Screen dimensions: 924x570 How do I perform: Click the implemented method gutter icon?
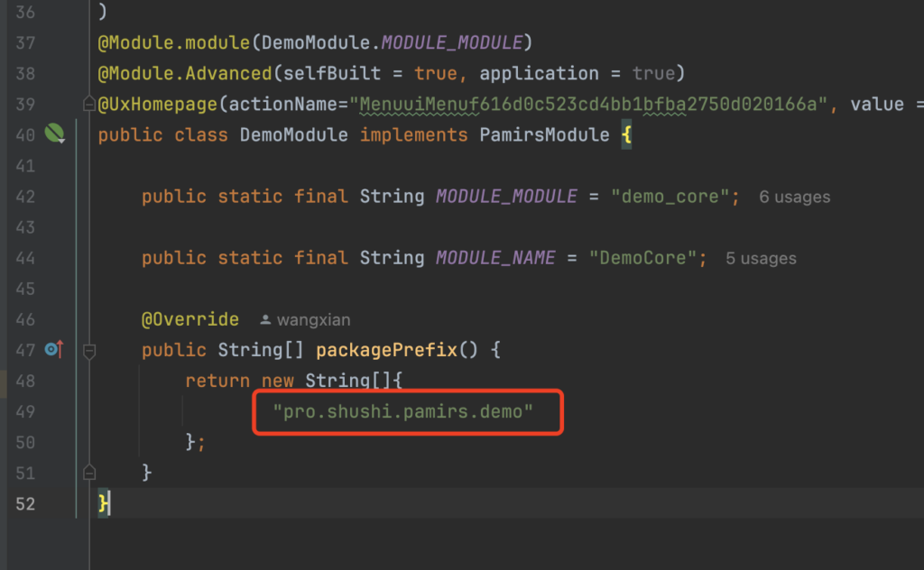click(54, 350)
